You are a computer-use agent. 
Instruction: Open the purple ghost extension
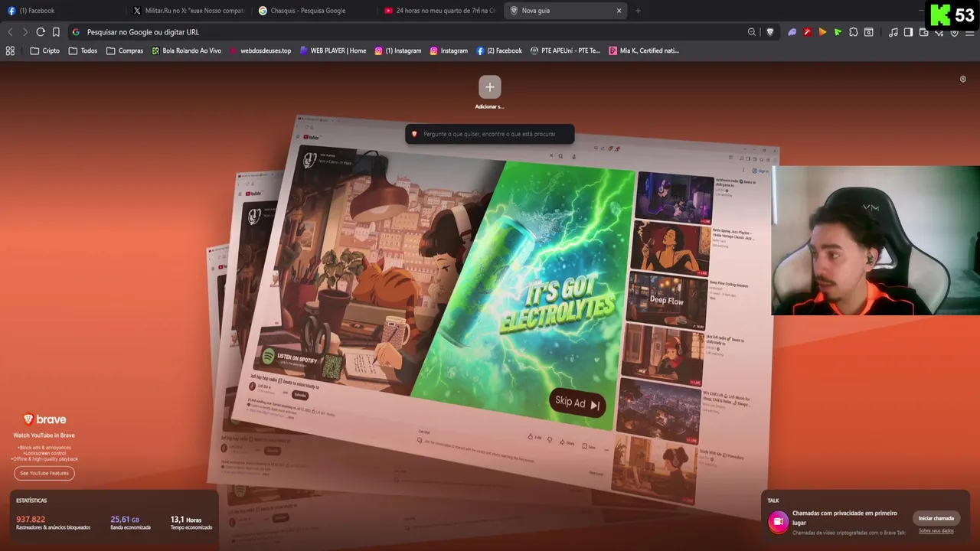[792, 32]
